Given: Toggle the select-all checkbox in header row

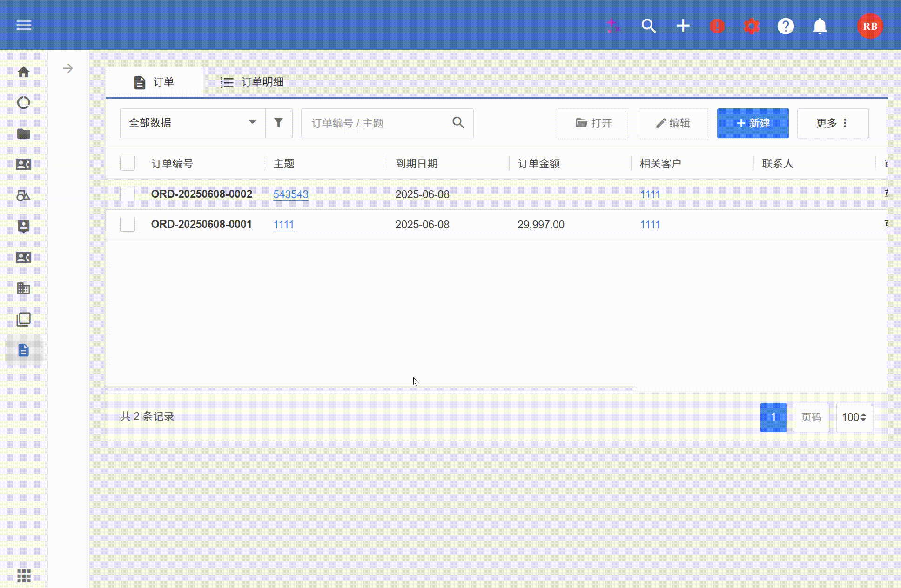Looking at the screenshot, I should (128, 163).
